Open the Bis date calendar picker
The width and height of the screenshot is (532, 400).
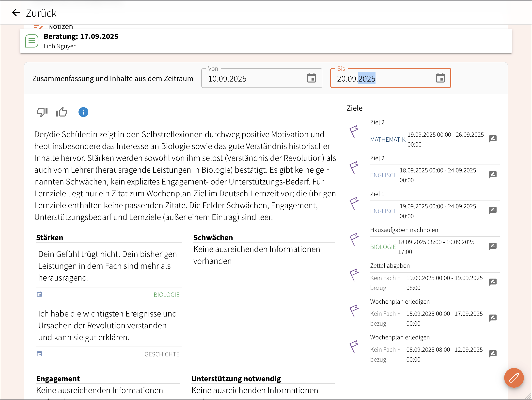point(440,78)
